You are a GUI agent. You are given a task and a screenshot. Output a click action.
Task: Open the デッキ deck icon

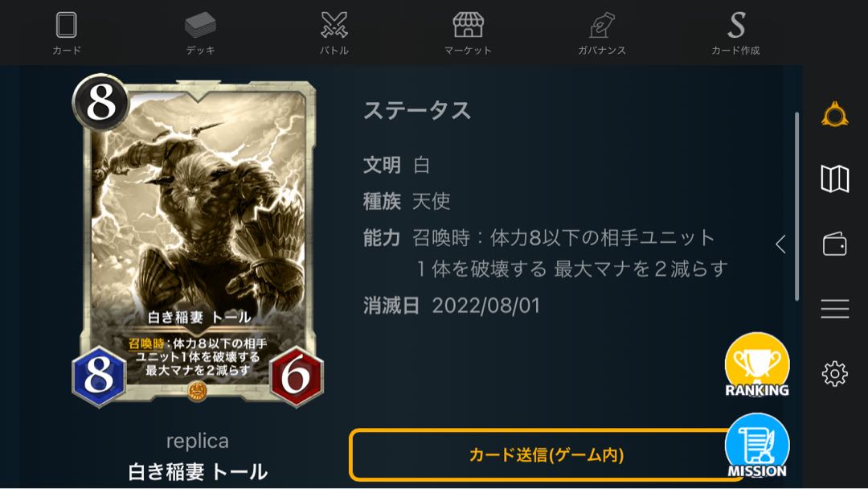tap(200, 26)
